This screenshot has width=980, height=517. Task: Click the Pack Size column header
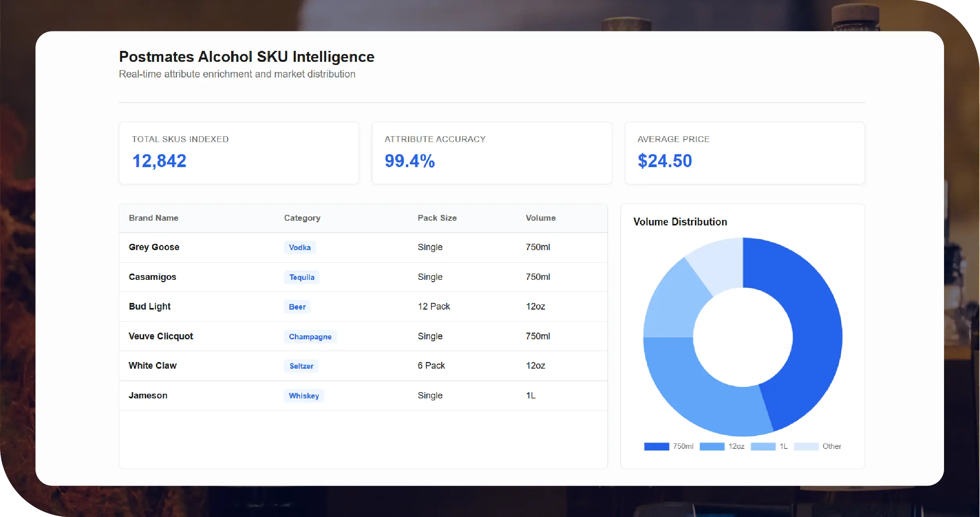point(437,218)
